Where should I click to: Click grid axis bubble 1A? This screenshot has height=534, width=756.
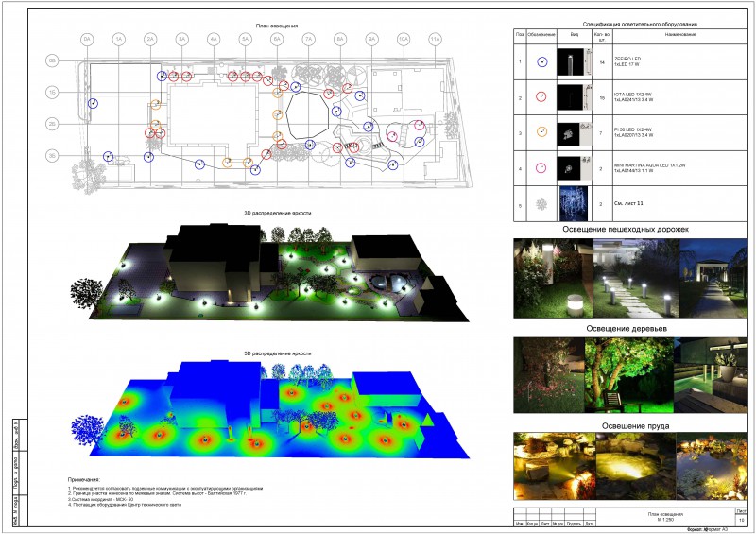point(119,40)
